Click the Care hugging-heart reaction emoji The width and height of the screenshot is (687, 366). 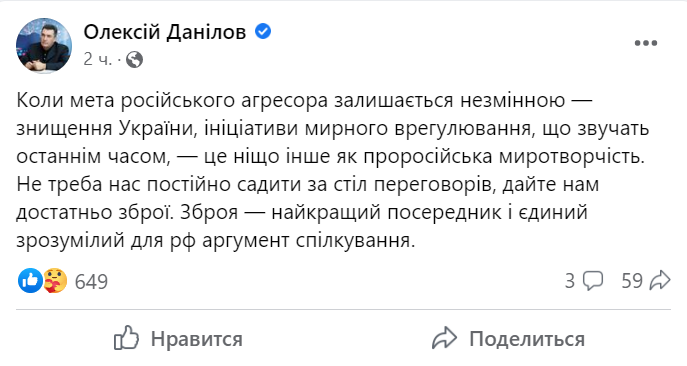tap(55, 281)
